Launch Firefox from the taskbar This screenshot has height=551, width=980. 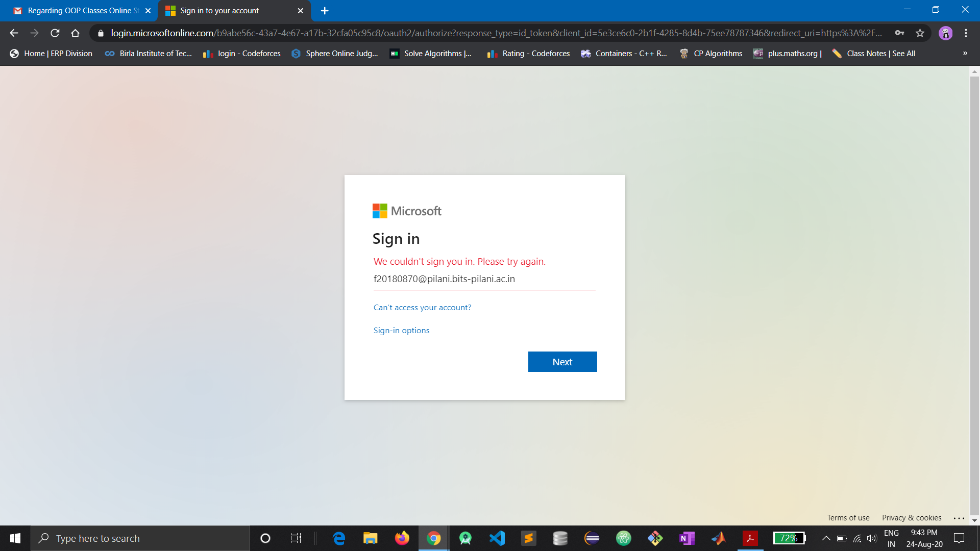point(402,538)
